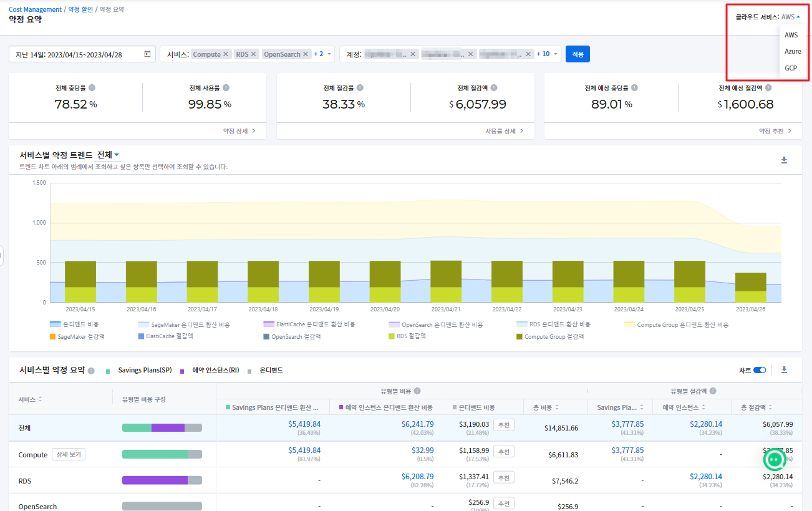Click the blue 적용 button
Screen dimensions: 812x511
[x=578, y=54]
